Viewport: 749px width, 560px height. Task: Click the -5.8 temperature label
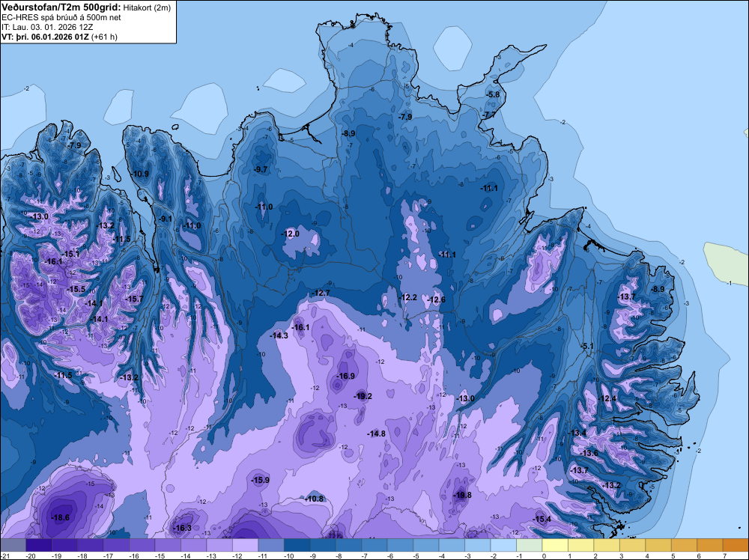click(493, 94)
